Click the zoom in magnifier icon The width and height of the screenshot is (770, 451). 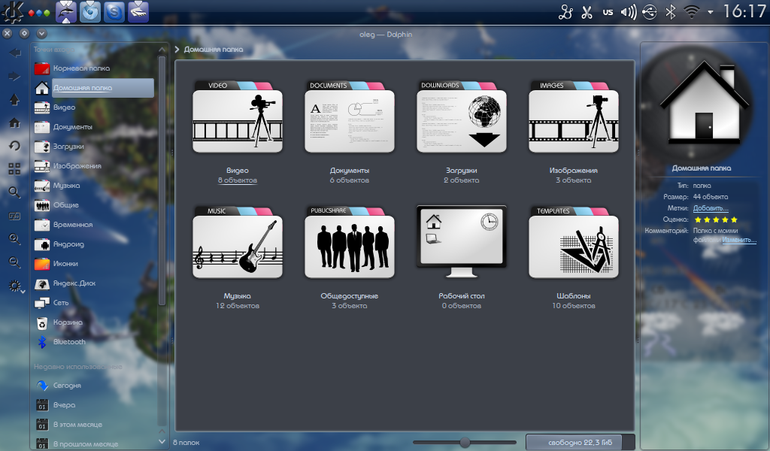pos(15,239)
